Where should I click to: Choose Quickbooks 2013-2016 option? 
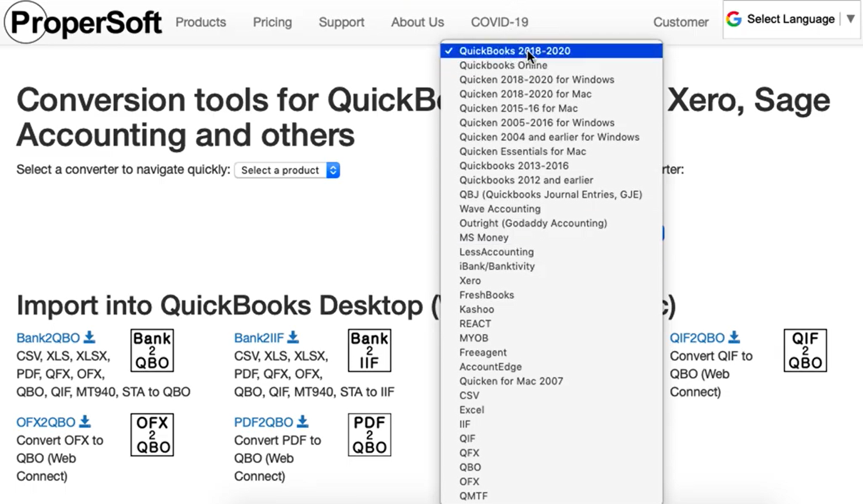point(551,166)
